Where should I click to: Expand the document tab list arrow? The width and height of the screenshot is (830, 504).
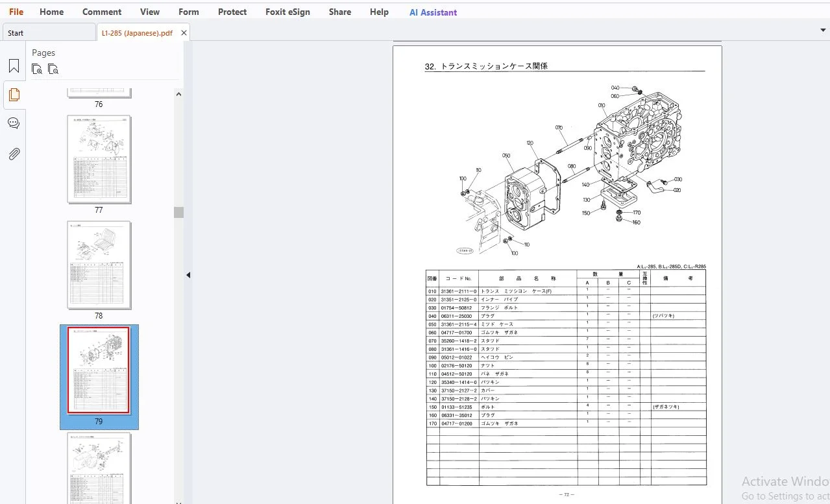[824, 30]
